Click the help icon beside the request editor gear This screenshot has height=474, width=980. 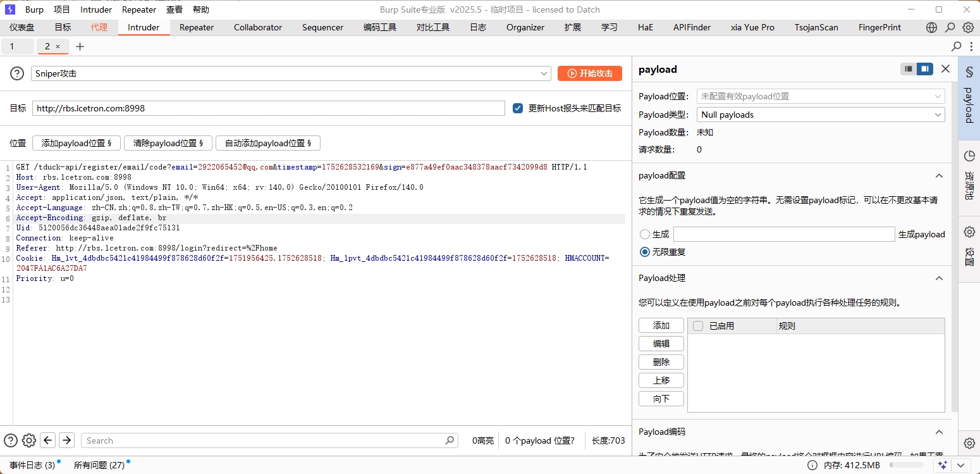[11, 440]
